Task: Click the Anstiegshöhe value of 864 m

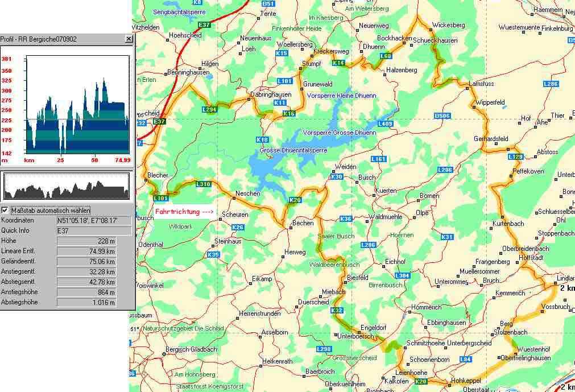Action: click(94, 292)
